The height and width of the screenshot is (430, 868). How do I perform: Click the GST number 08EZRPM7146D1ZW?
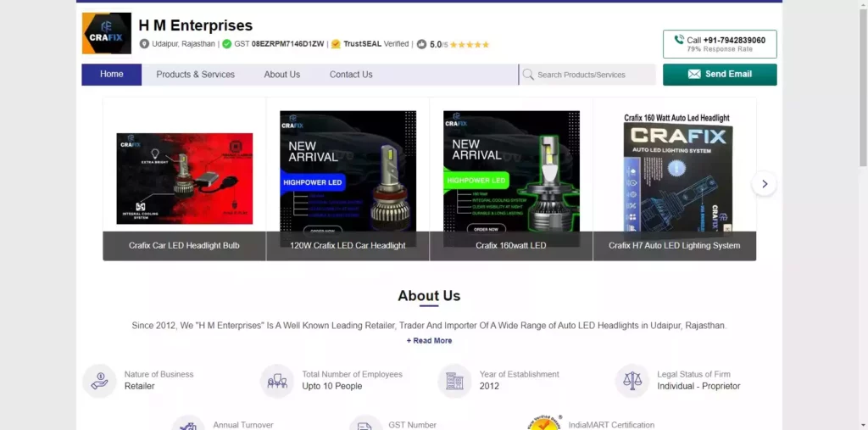[x=288, y=44]
